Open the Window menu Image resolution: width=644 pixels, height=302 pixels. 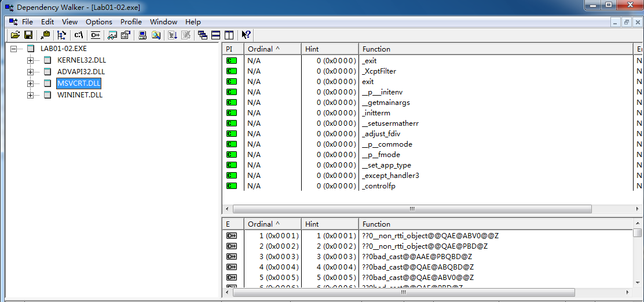163,22
